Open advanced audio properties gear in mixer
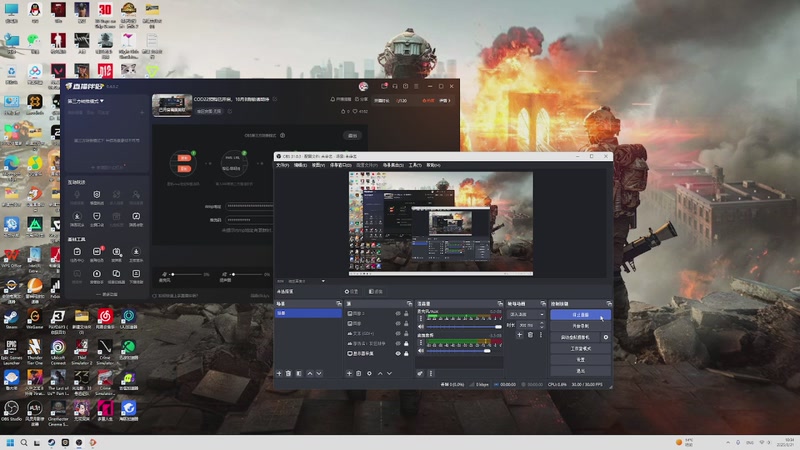800x450 pixels. tap(420, 373)
